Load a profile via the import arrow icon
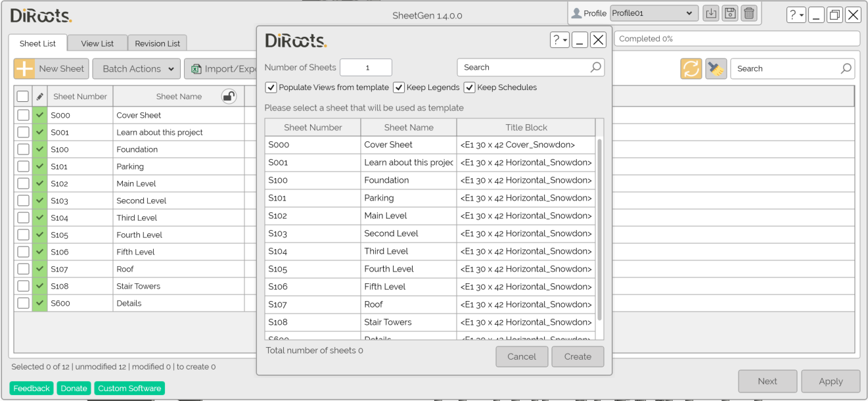868x401 pixels. [x=710, y=12]
